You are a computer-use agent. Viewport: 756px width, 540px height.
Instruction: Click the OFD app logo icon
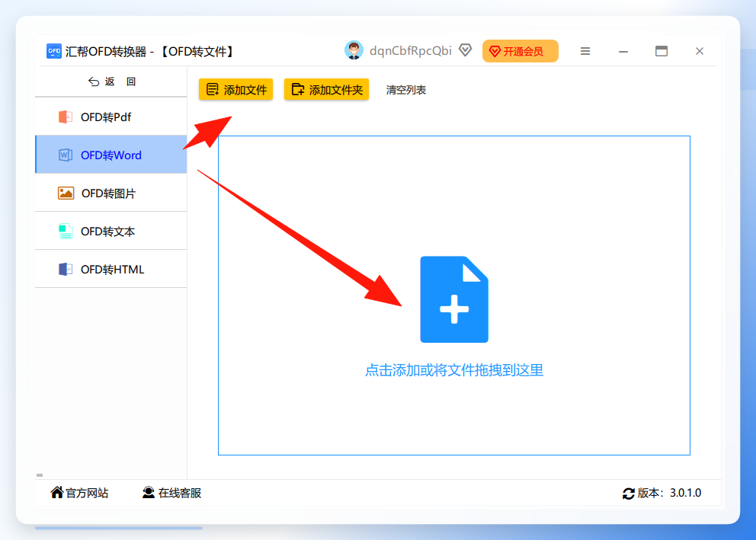(53, 51)
